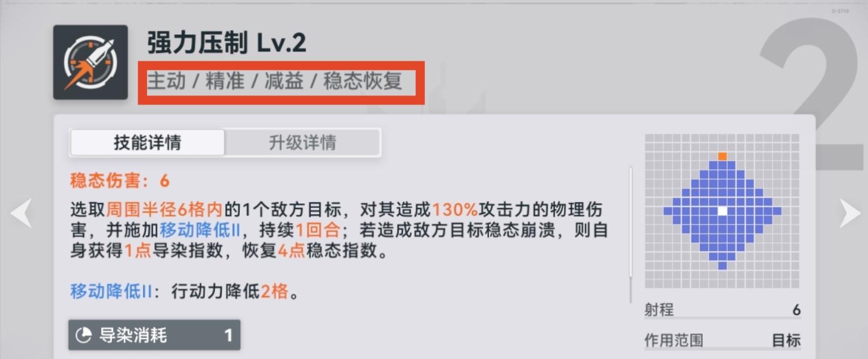Click the skill tag line 主动 / 精准 / 减益 / 稳态恢复

point(275,81)
